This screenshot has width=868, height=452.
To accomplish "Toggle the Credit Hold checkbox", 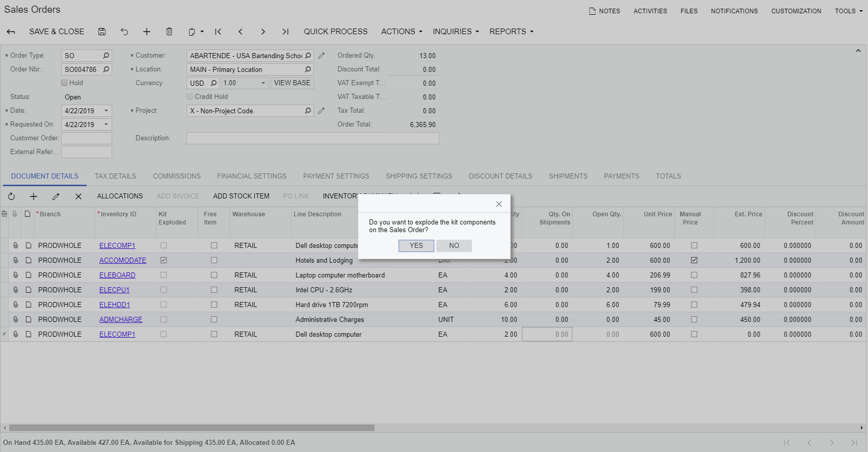I will tap(190, 96).
